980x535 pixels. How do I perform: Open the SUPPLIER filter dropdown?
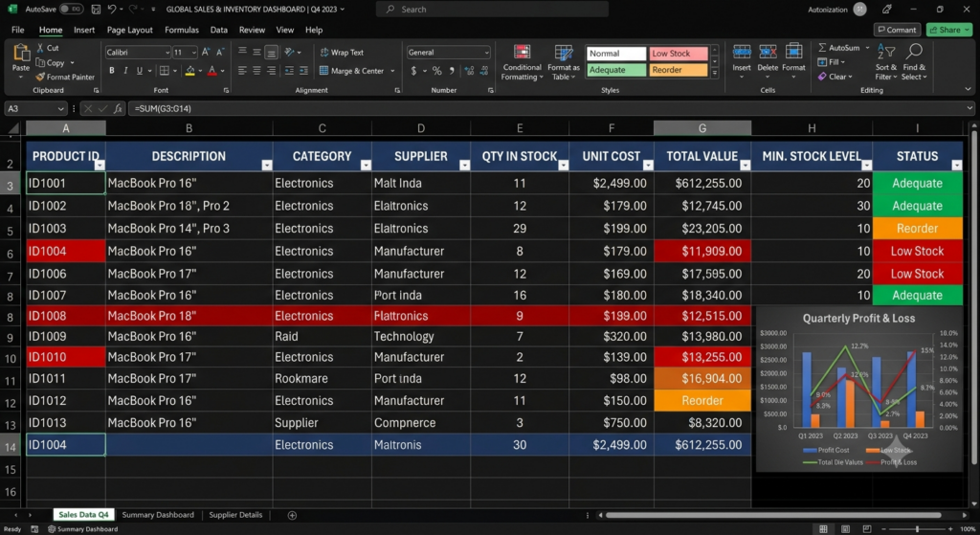(x=464, y=165)
